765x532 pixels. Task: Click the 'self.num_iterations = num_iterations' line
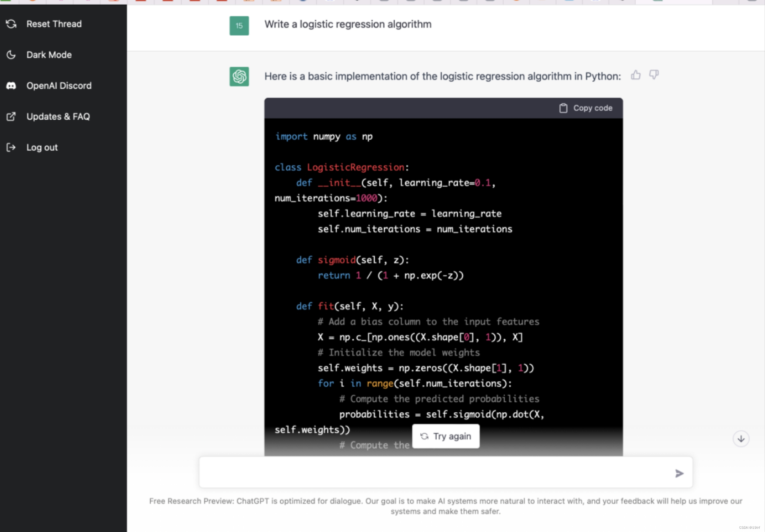click(x=415, y=229)
